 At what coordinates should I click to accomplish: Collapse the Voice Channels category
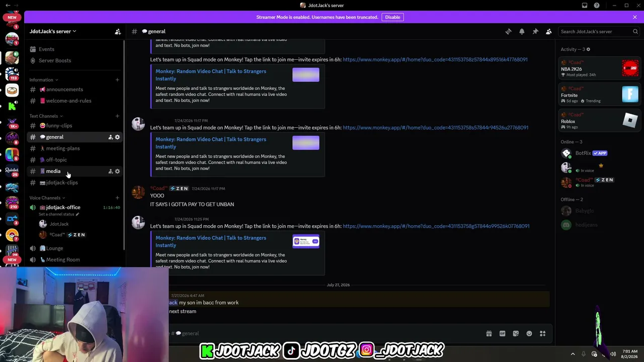tap(47, 198)
